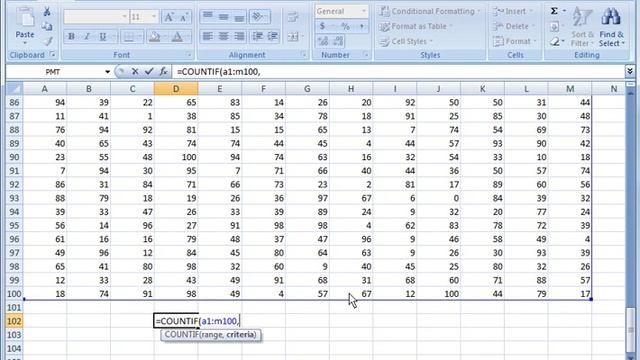Screen dimensions: 640x360
Task: Click the Select All corner button
Action: tap(14, 89)
